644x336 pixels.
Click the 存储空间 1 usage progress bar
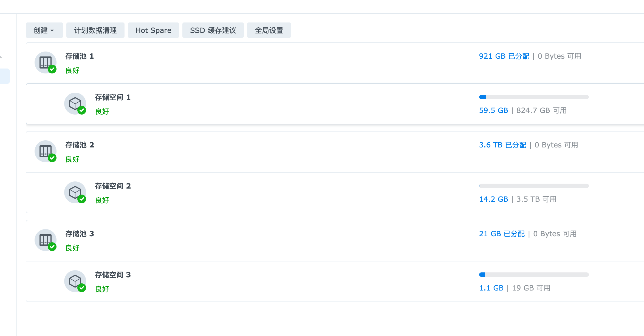click(x=533, y=97)
